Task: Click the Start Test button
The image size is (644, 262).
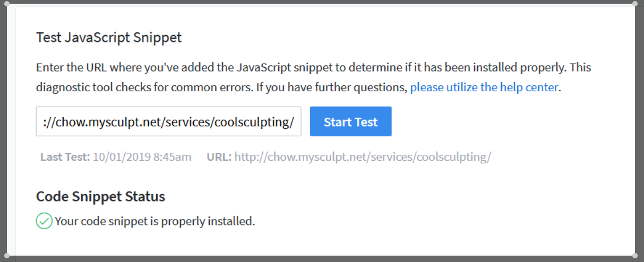Action: [351, 121]
